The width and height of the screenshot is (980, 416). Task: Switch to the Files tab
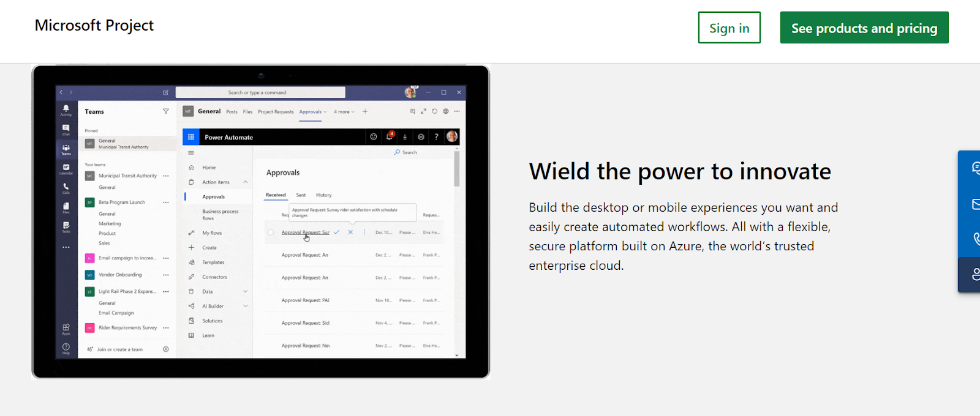247,112
